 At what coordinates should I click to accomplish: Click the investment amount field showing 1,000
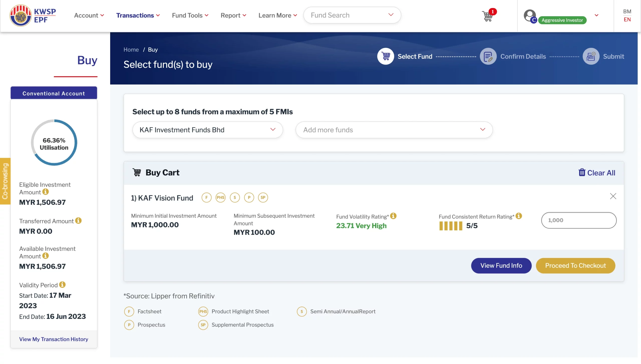coord(579,220)
